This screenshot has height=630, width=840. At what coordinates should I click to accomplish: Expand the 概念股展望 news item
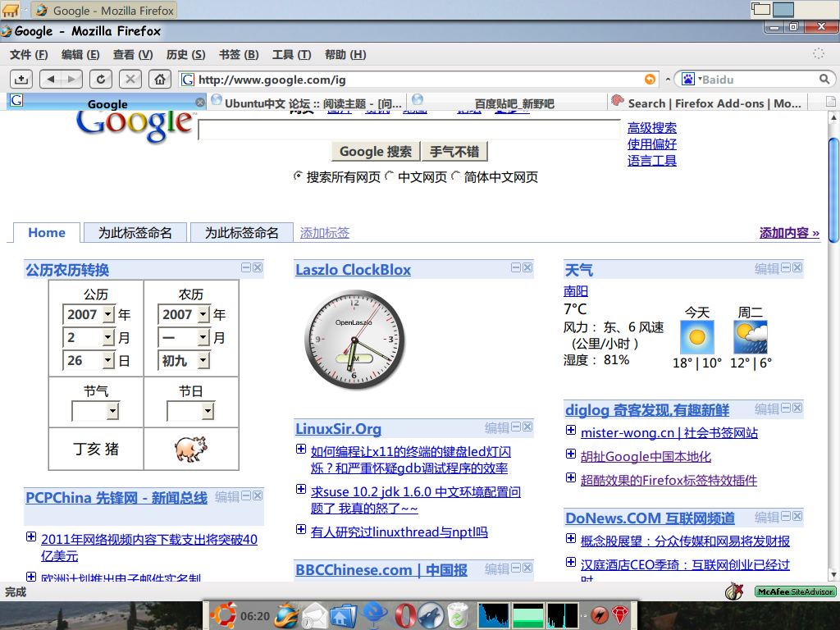(571, 538)
